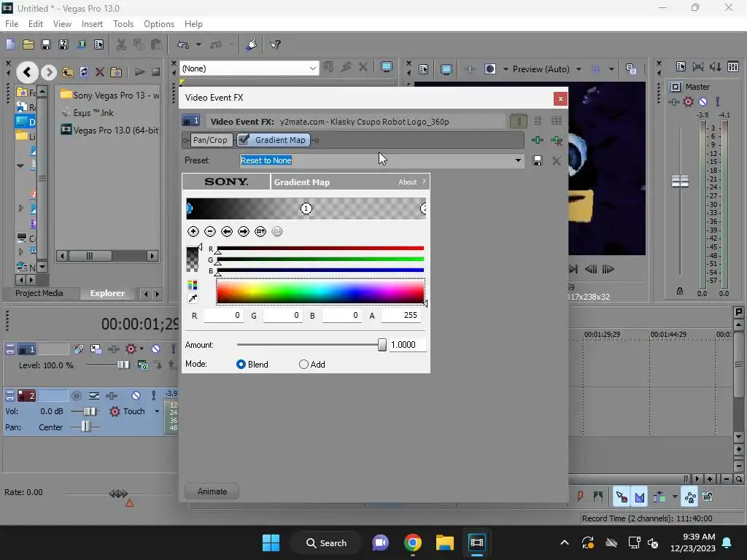Mute audio track 2
Screen dimensions: 747x560
click(x=136, y=395)
